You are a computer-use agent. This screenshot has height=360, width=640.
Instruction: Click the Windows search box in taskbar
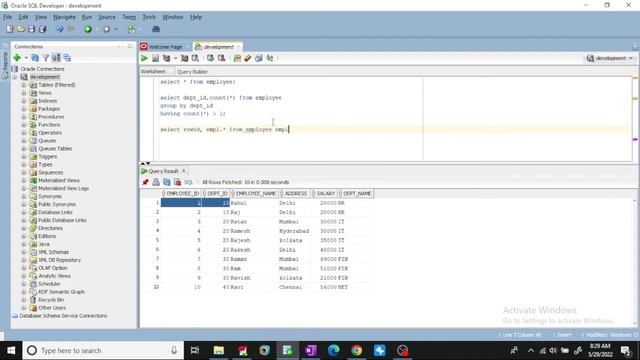point(103,350)
